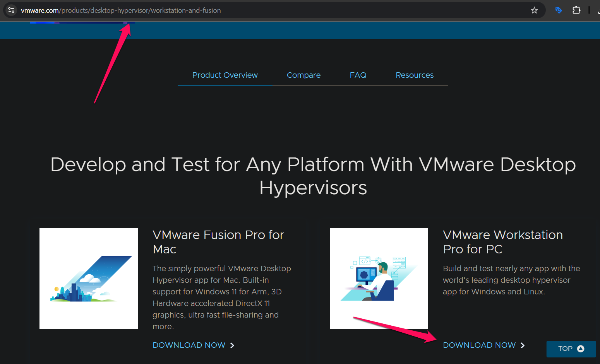Viewport: 600px width, 364px height.
Task: Click DOWNLOAD NOW under VMware Workstation Pro
Action: tap(479, 345)
